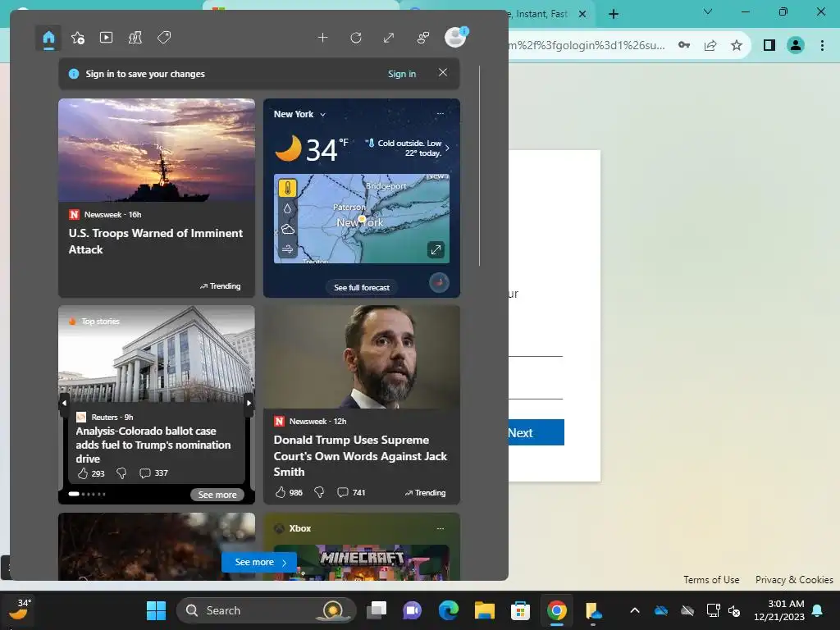Image resolution: width=840 pixels, height=630 pixels.
Task: Dismiss the sign-in notification banner
Action: coord(442,72)
